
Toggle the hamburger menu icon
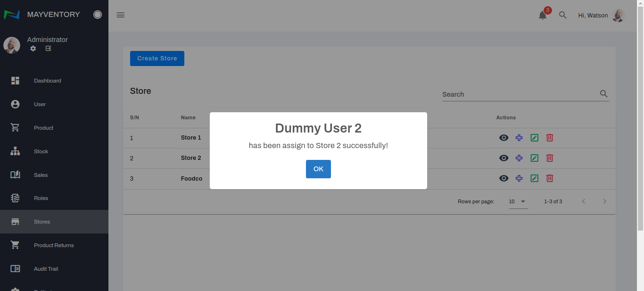point(121,15)
